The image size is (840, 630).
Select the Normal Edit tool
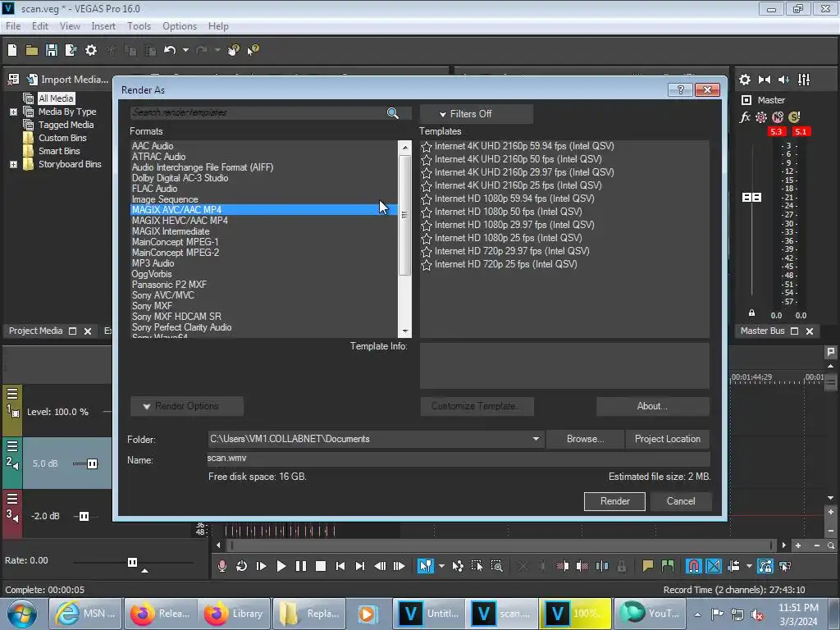(x=426, y=566)
